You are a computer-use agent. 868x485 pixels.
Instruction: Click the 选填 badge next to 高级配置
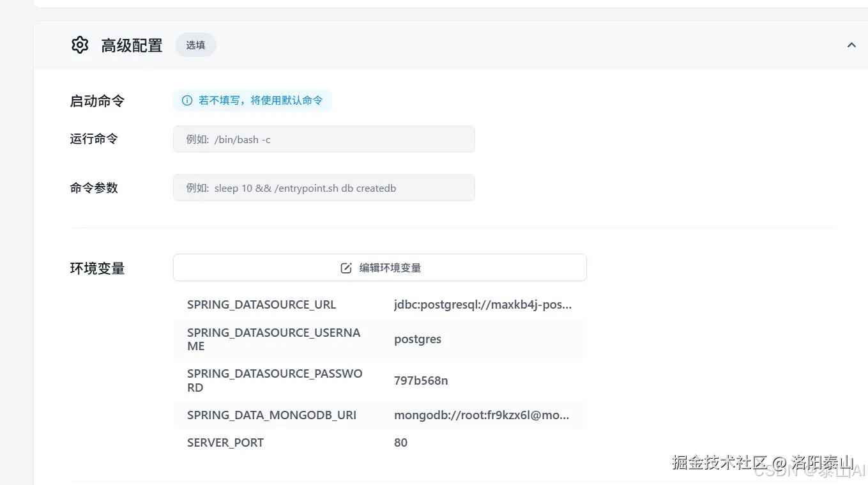pos(195,45)
